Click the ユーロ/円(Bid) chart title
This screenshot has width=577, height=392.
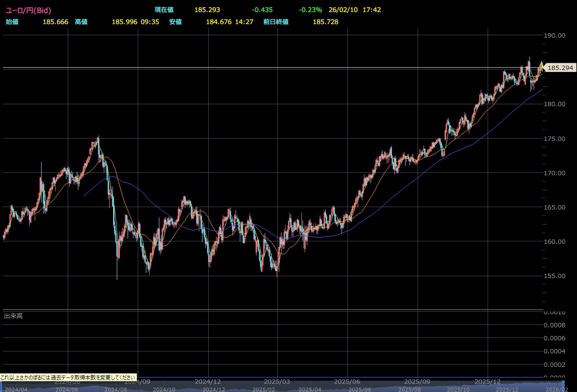pyautogui.click(x=29, y=10)
